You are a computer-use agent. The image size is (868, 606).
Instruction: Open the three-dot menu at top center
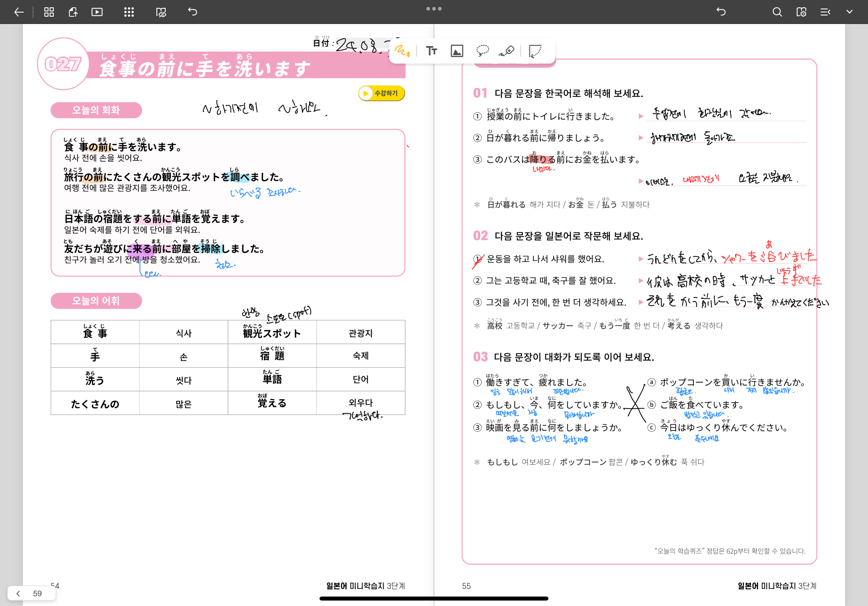434,9
